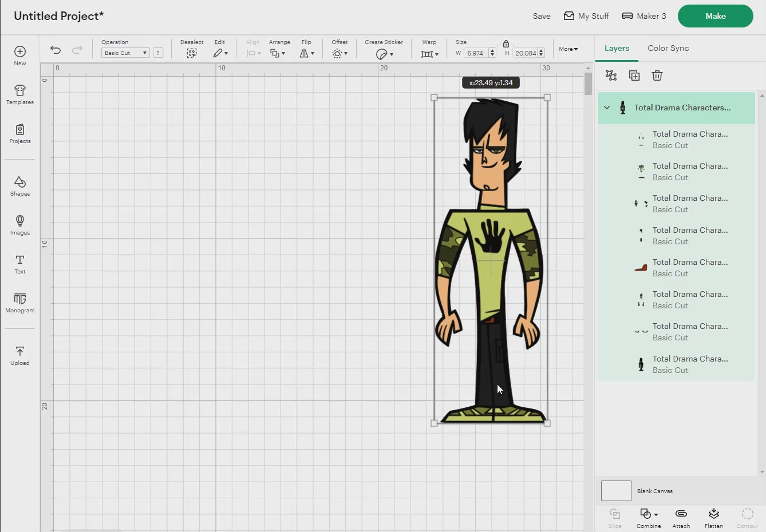Click the width input field
The height and width of the screenshot is (532, 766).
[476, 53]
